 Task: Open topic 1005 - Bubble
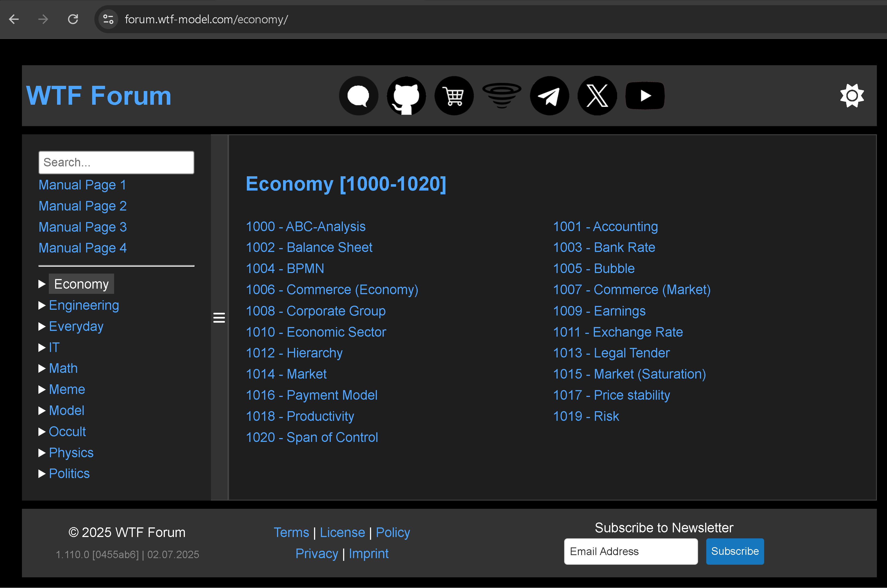pyautogui.click(x=594, y=268)
